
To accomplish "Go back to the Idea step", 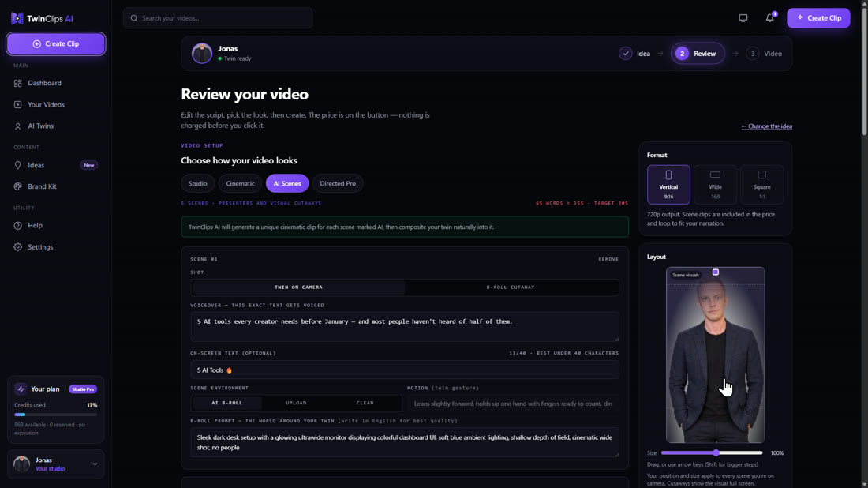I will tap(635, 54).
